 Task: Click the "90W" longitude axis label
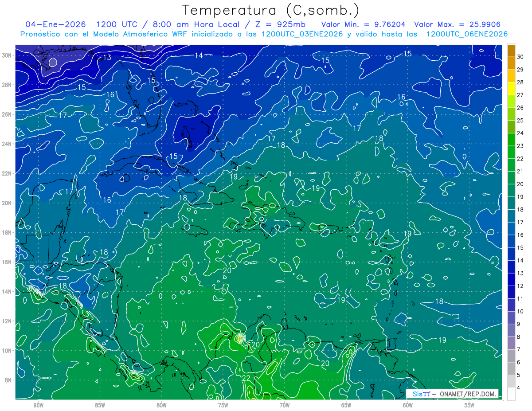38,405
